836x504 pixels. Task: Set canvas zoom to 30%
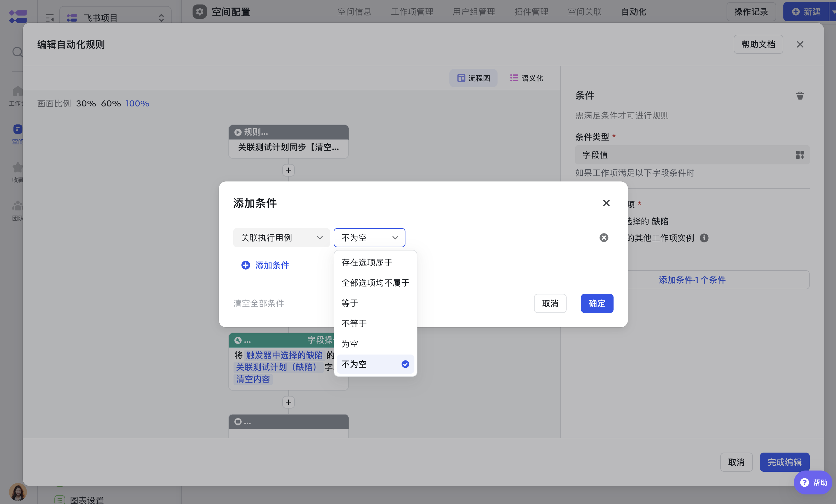coord(86,103)
